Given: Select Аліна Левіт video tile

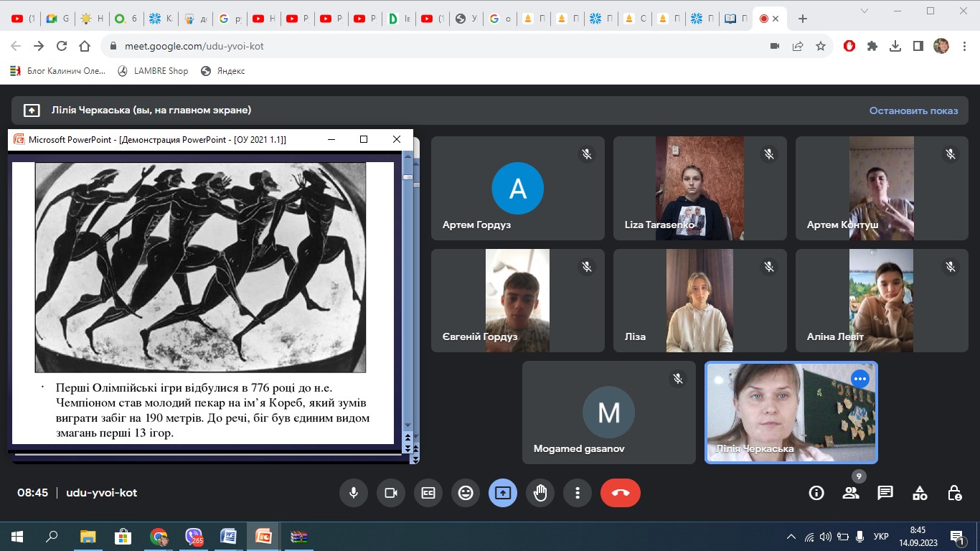Looking at the screenshot, I should click(882, 301).
